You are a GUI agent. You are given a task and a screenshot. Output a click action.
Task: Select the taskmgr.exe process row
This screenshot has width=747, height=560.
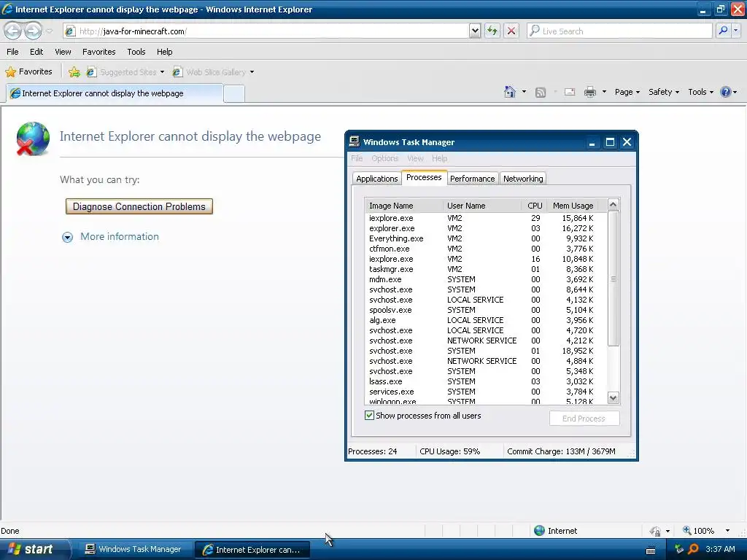click(485, 269)
